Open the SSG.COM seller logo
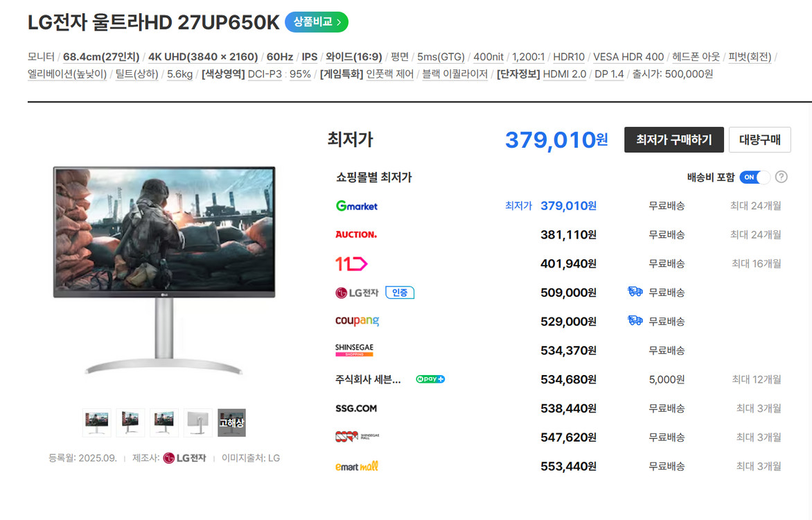 355,408
